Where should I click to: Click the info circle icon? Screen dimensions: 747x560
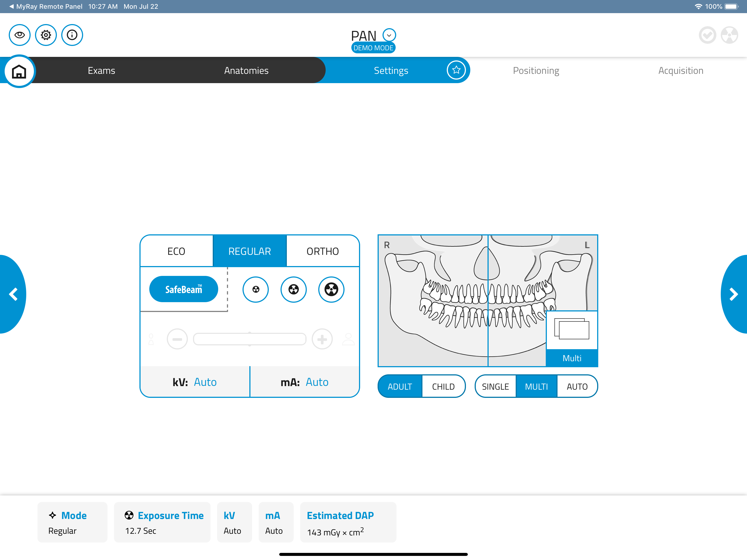72,35
